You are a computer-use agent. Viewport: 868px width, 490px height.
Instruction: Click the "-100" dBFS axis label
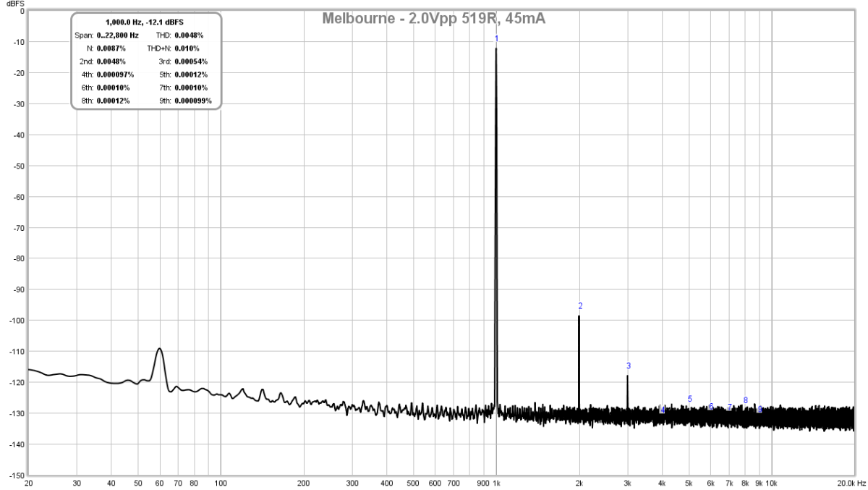point(18,320)
